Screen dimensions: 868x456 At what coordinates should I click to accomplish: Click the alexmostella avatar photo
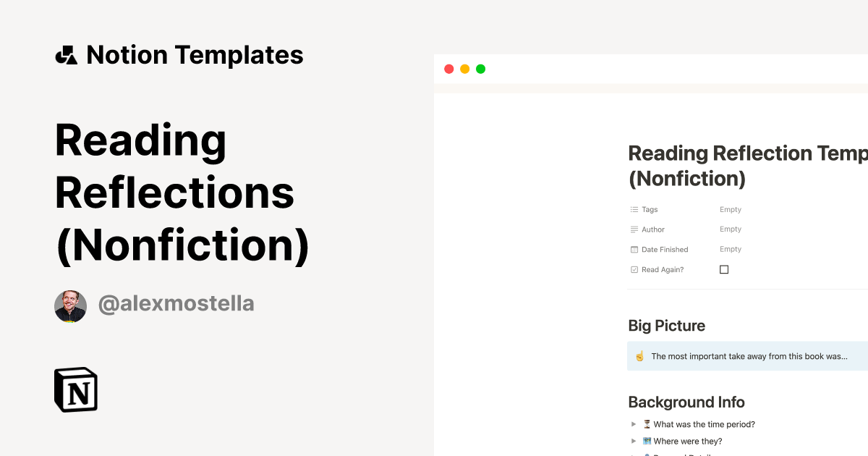70,305
